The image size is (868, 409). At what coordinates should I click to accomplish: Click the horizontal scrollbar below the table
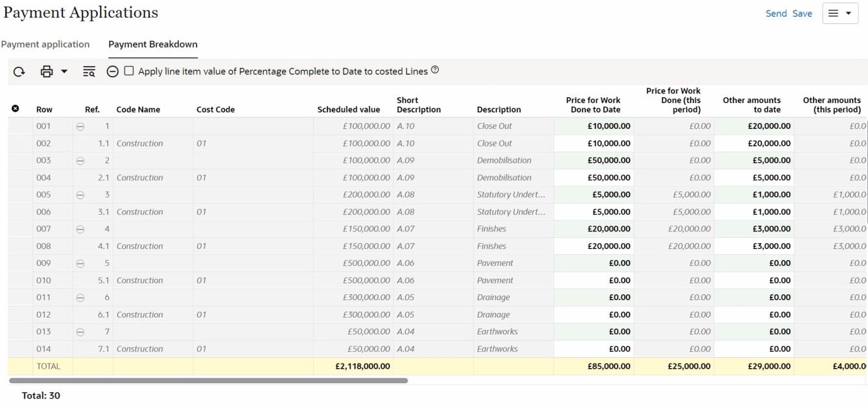pos(209,380)
